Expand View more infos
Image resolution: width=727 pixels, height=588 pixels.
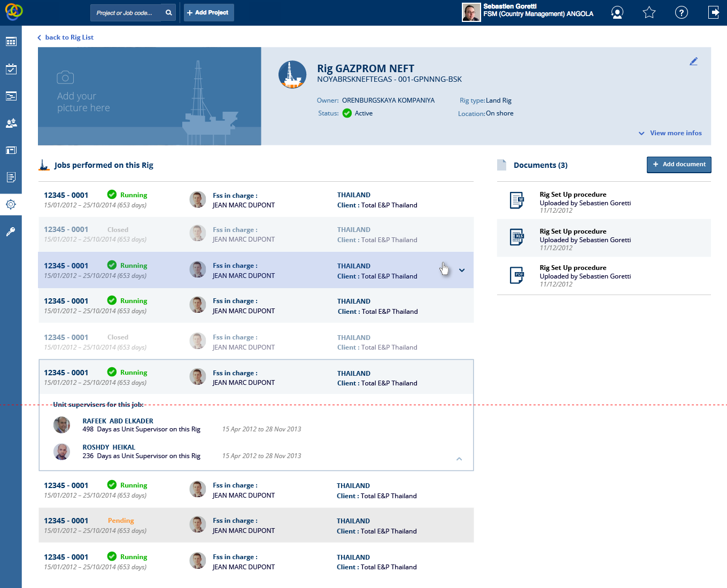(670, 133)
